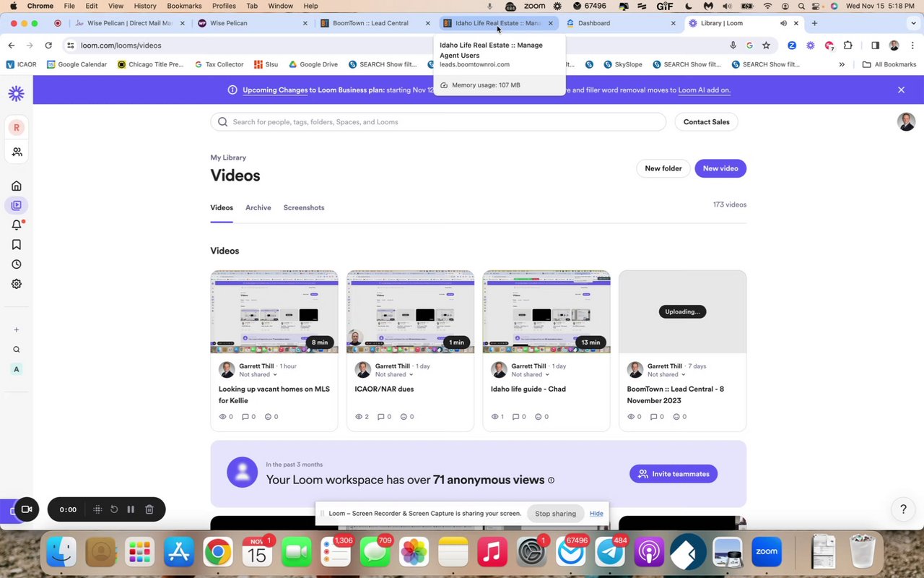Click the help question mark button
924x578 pixels.
tap(903, 509)
